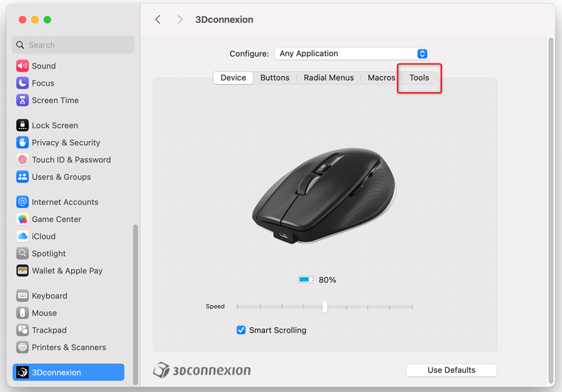Viewport: 562px width, 392px height.
Task: Open the Configure application dropdown
Action: pos(351,54)
